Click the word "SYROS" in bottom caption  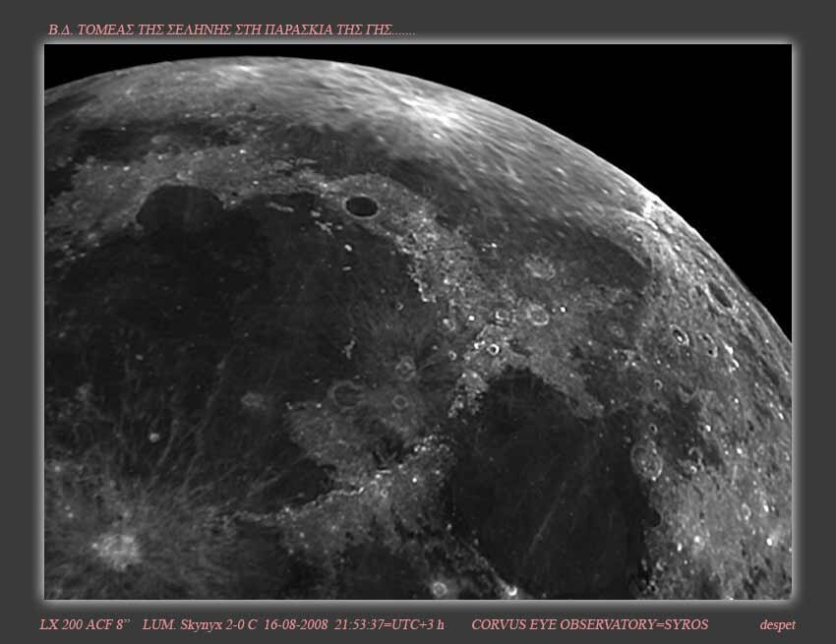click(x=687, y=624)
